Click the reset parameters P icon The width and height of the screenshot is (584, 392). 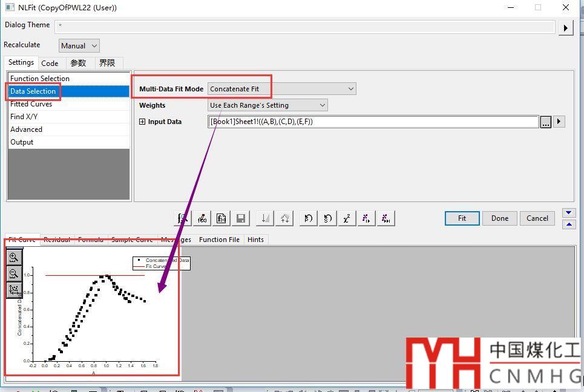pos(309,218)
